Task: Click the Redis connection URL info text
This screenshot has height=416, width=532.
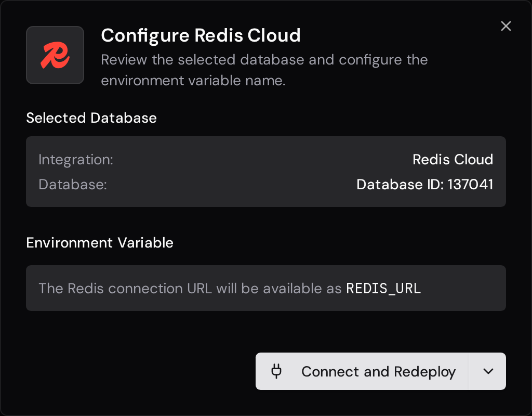Action: pos(230,288)
